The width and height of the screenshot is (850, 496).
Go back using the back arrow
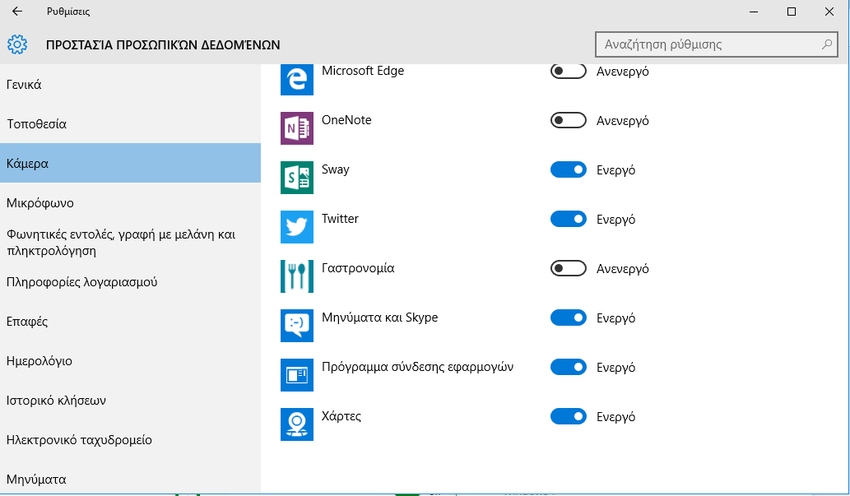(x=17, y=11)
